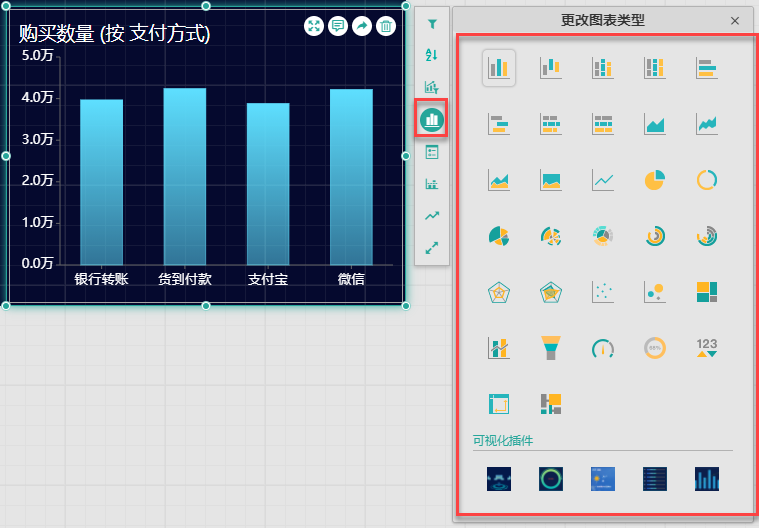Select the gray-striped radial bar chart
The width and height of the screenshot is (759, 528).
pos(707,236)
